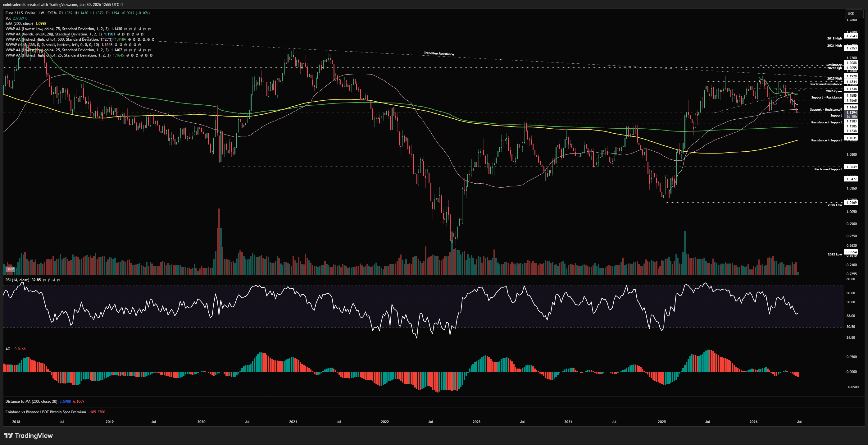Screen dimensions: 868x445
Task: Select the SMA (200, close) indicator legend
Action: point(26,24)
